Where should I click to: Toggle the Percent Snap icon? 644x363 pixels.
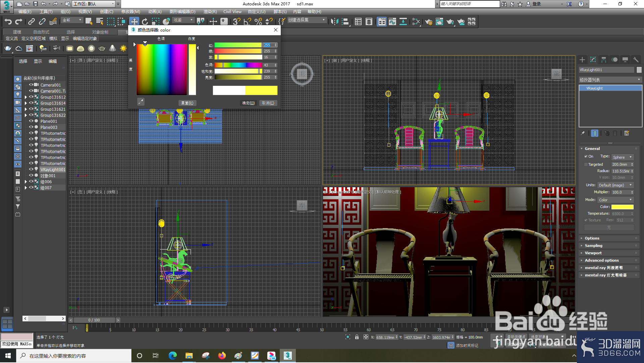tap(258, 22)
